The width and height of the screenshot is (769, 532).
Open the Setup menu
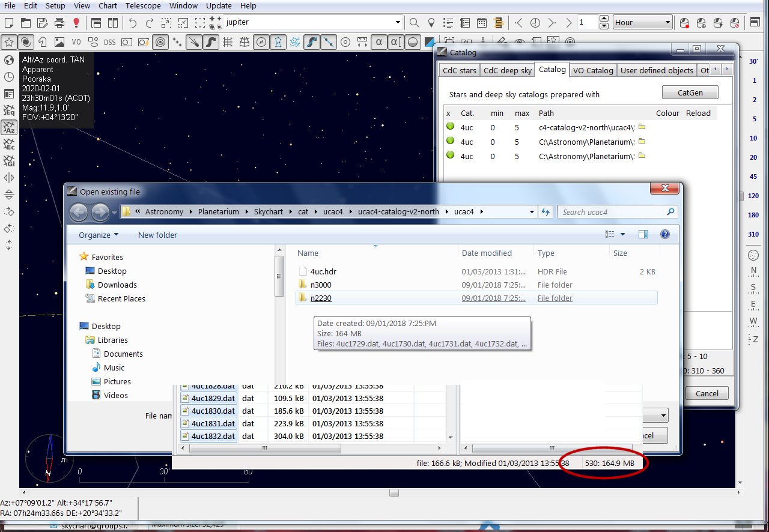(x=55, y=5)
